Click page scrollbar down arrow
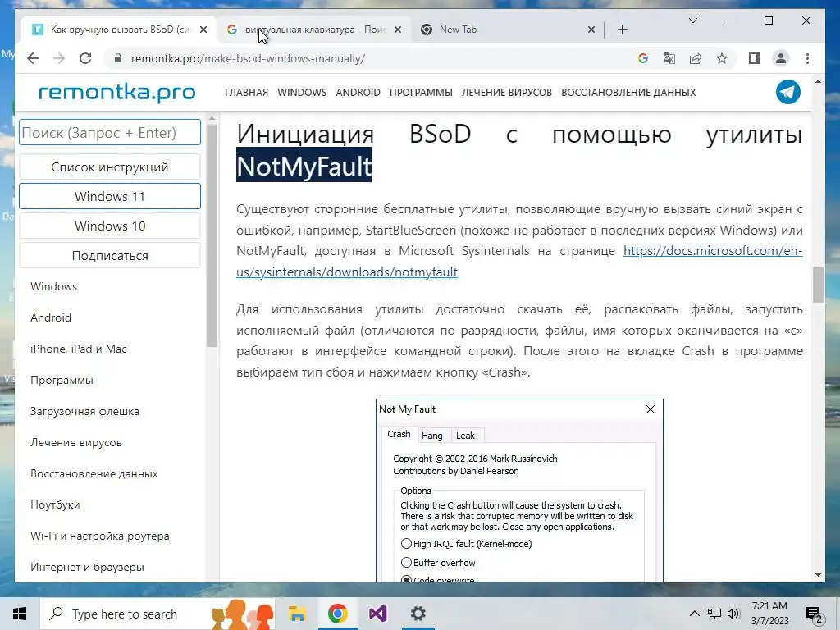 click(x=818, y=575)
